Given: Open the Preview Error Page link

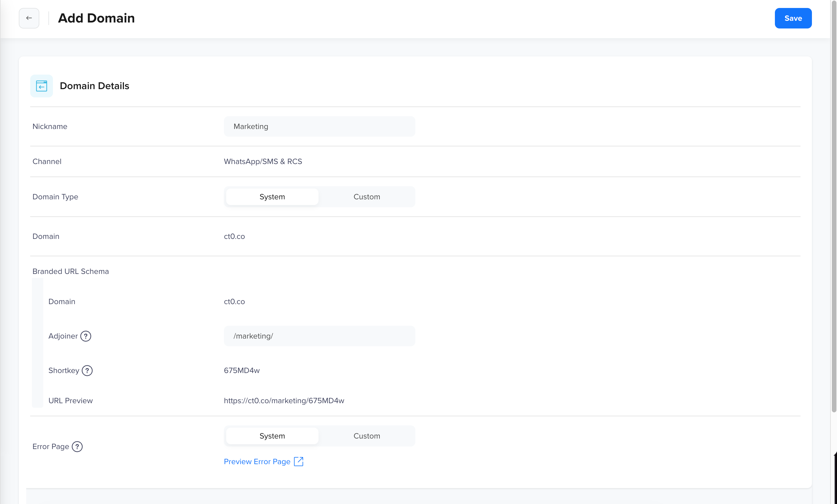Looking at the screenshot, I should 257,462.
